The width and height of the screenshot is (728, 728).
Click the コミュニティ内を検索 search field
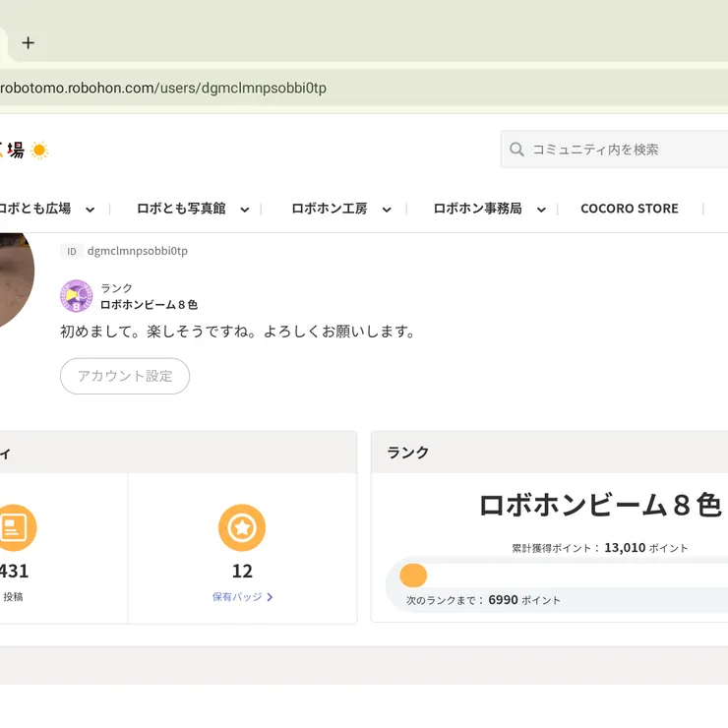[x=614, y=150]
